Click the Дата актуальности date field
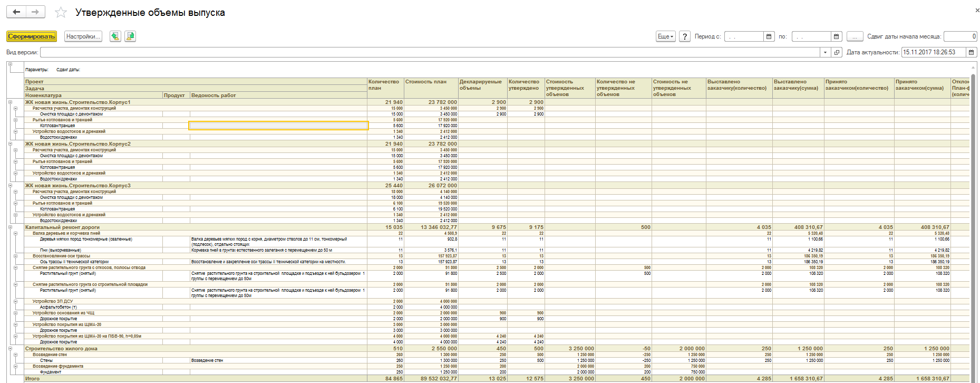The width and height of the screenshot is (980, 383). [x=934, y=52]
